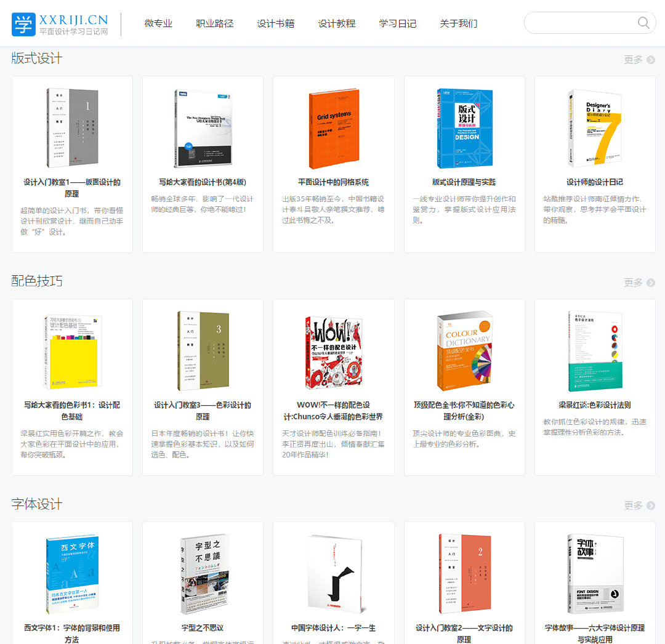Click title 设计师的设计日记
Screen dimensions: 665x644
click(595, 182)
